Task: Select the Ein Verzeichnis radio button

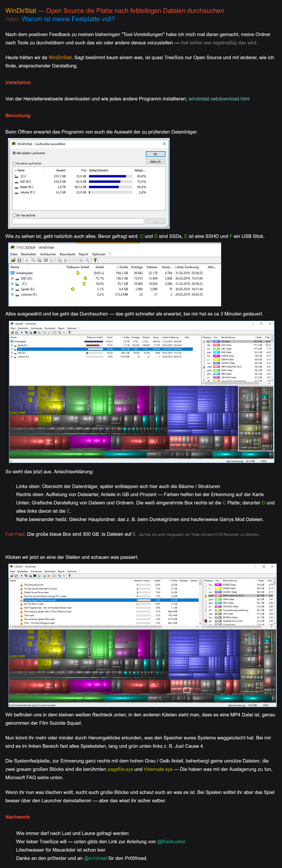Action: tap(14, 215)
